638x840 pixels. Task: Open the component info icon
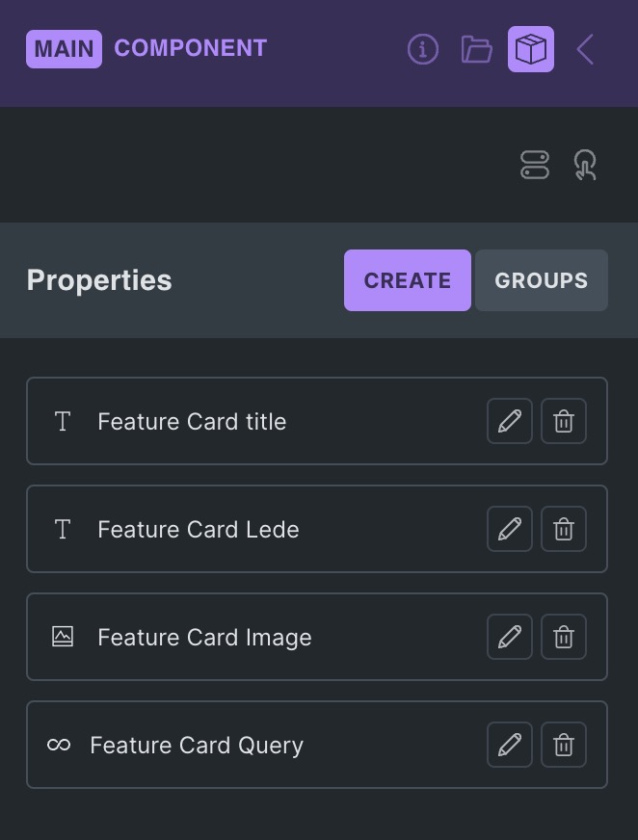[422, 49]
